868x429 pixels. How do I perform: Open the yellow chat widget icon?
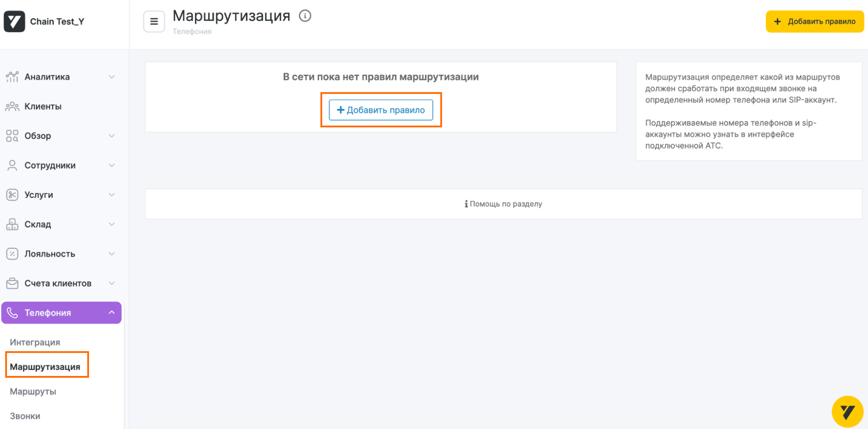tap(847, 411)
